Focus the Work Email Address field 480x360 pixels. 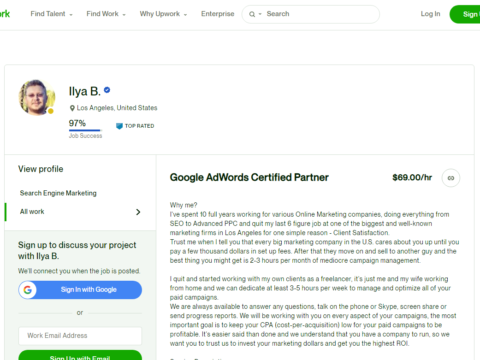point(80,336)
